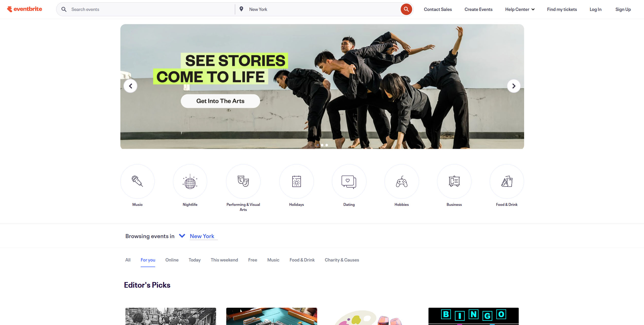
Task: Select the third carousel dot indicator
Action: tap(327, 145)
